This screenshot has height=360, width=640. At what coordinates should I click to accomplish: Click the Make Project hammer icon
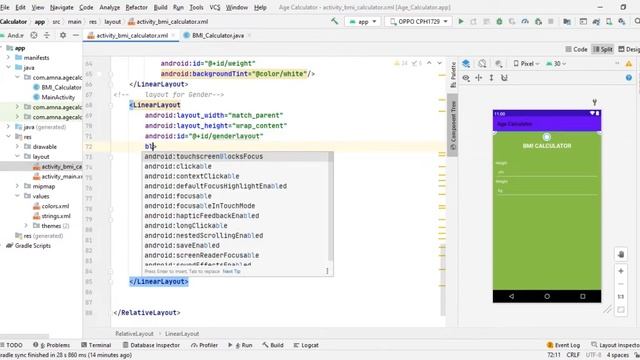pyautogui.click(x=335, y=21)
